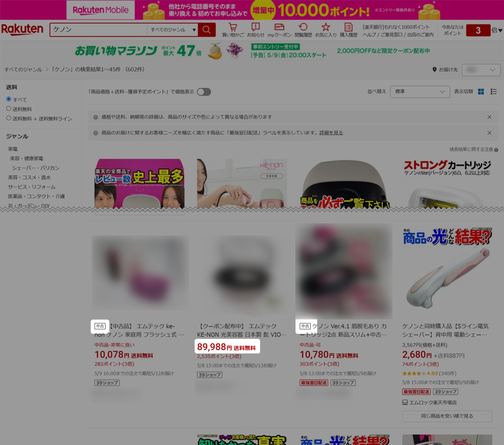Image resolution: width=504 pixels, height=445 pixels.
Task: Switch to list view display icon
Action: point(493,92)
